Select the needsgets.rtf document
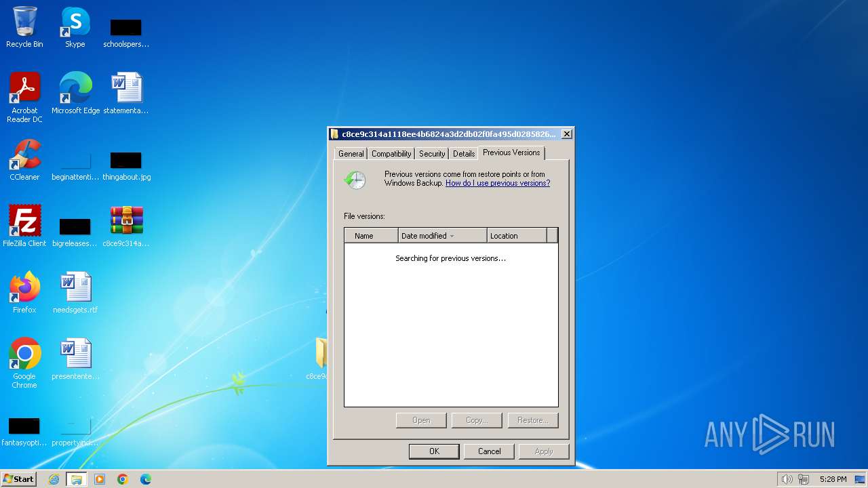Viewport: 868px width, 488px height. coord(75,293)
